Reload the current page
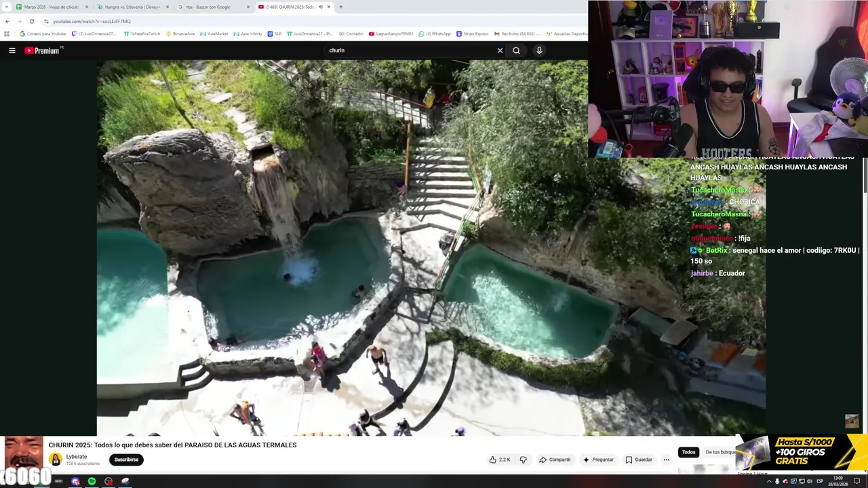 (x=31, y=21)
